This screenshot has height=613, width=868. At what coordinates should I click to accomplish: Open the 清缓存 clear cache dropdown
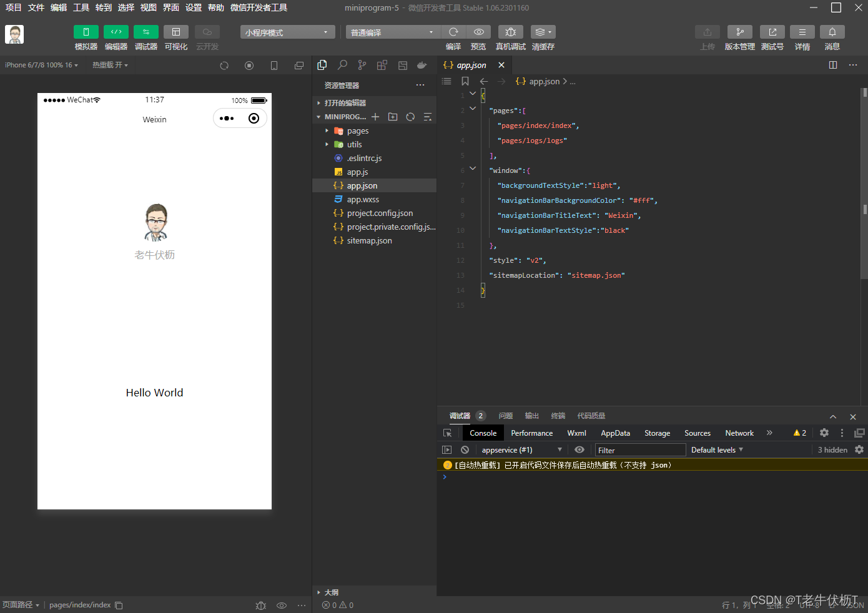[x=543, y=32]
